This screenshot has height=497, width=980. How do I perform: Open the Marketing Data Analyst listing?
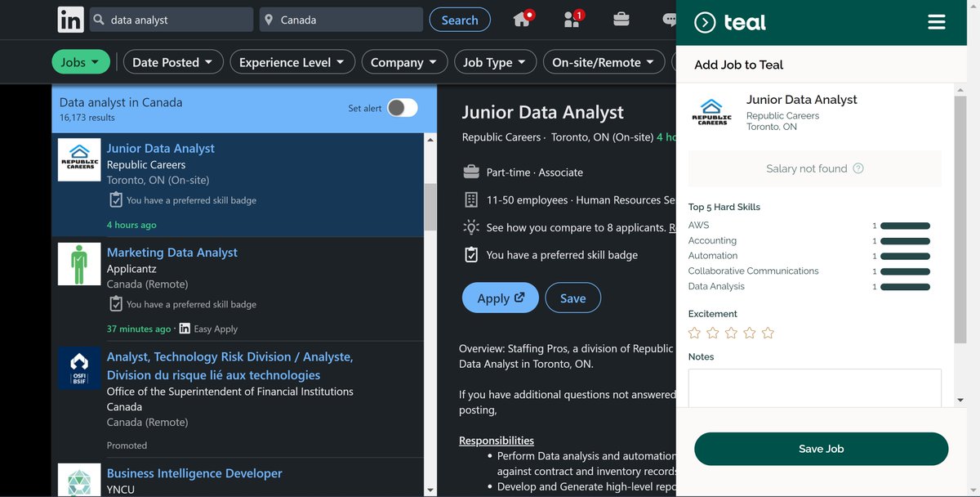(171, 252)
